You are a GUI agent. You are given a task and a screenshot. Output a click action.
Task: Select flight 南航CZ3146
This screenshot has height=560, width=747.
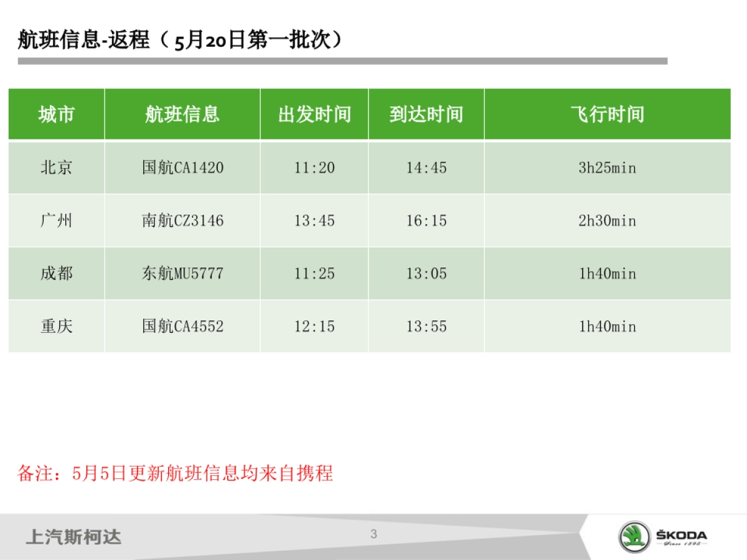pos(182,220)
